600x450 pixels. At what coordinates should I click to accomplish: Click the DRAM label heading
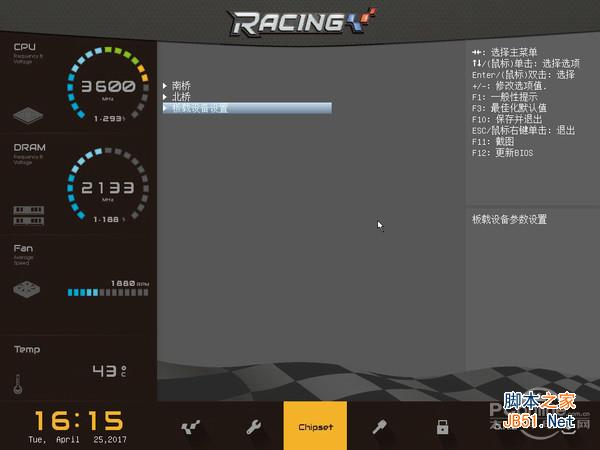coord(29,147)
